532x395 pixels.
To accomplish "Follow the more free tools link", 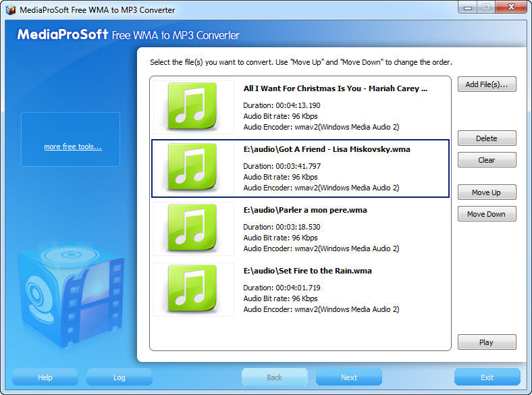I will tap(73, 147).
